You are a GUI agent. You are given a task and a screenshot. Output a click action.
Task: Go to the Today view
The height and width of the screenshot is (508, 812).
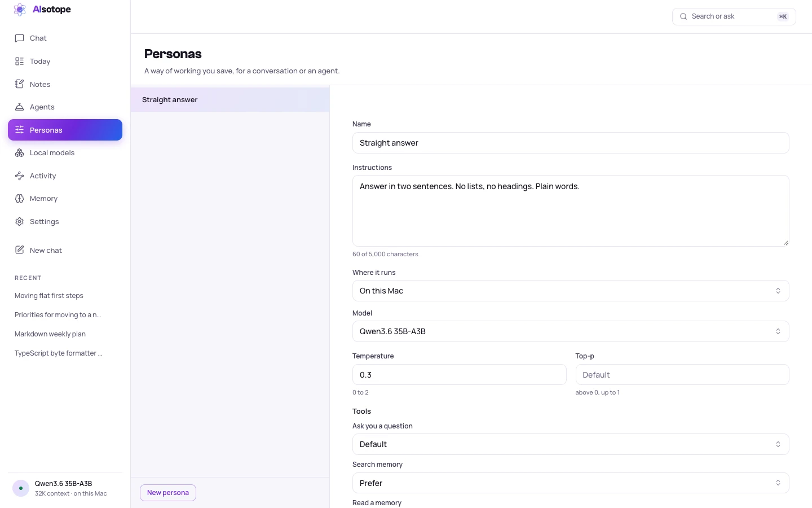(65, 62)
